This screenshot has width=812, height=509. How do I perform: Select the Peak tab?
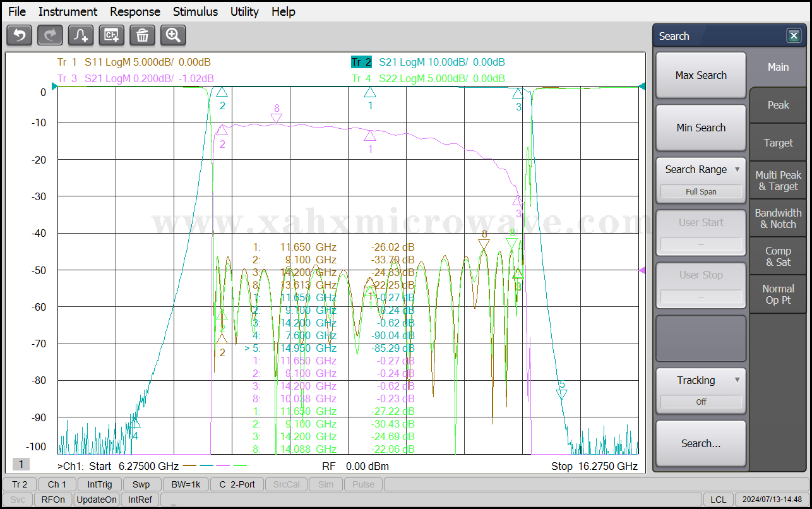pyautogui.click(x=778, y=105)
